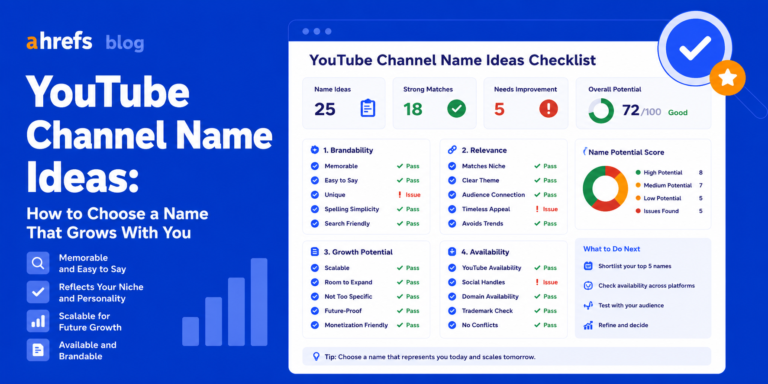Click the calendar icon beside Shortlist your top 5 names
This screenshot has width=768, height=384.
(x=588, y=266)
